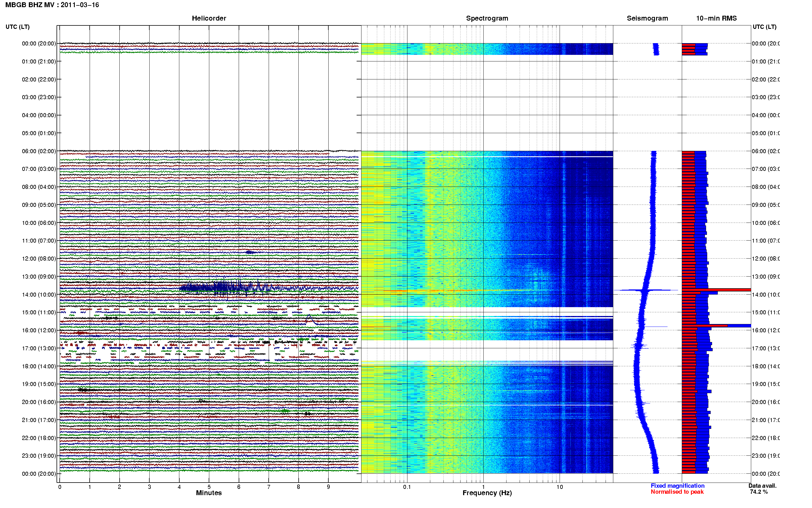Click the left '16:00 (12:00)' time label
The image size is (812, 508).
39,330
